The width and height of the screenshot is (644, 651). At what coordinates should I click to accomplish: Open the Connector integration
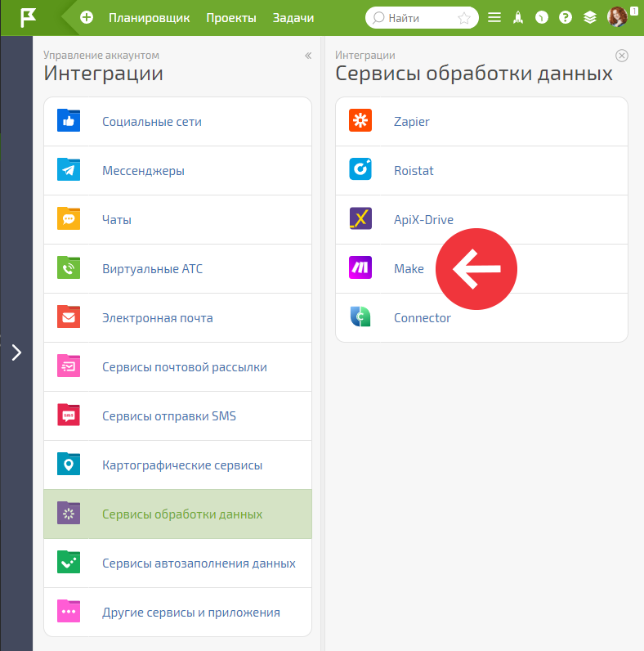481,317
